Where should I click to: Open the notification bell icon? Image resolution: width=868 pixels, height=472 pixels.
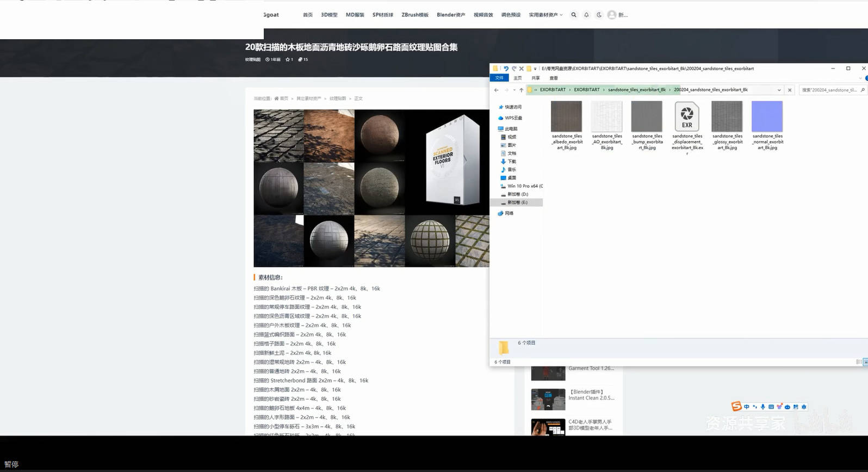pos(586,15)
